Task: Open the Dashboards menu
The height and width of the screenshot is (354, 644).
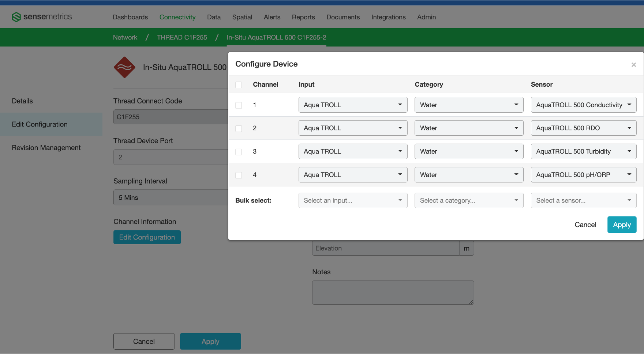Action: pyautogui.click(x=130, y=17)
